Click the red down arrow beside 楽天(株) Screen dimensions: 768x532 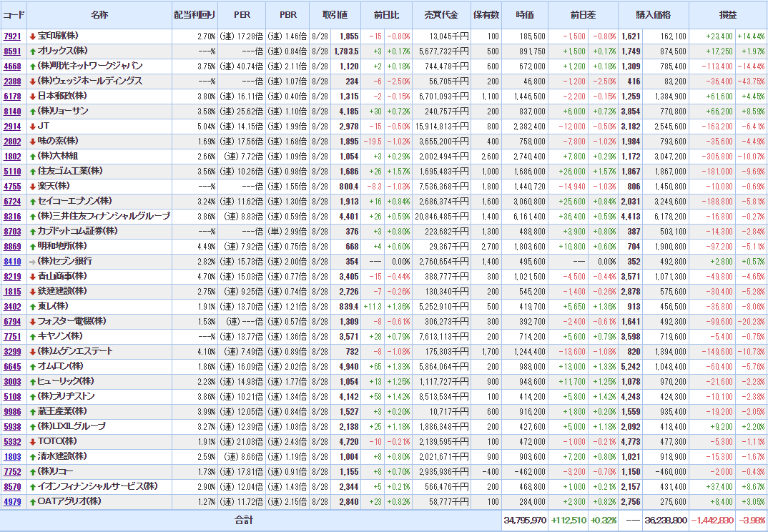click(33, 186)
